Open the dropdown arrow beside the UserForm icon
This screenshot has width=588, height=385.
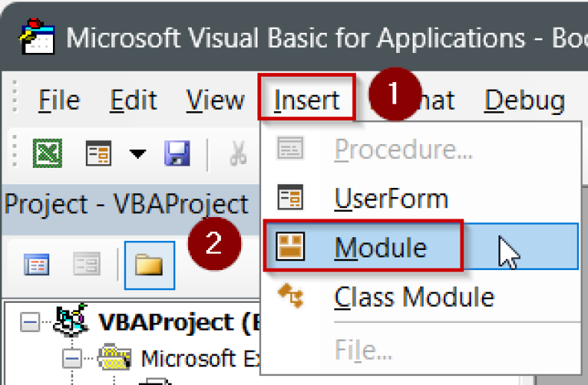(x=138, y=154)
